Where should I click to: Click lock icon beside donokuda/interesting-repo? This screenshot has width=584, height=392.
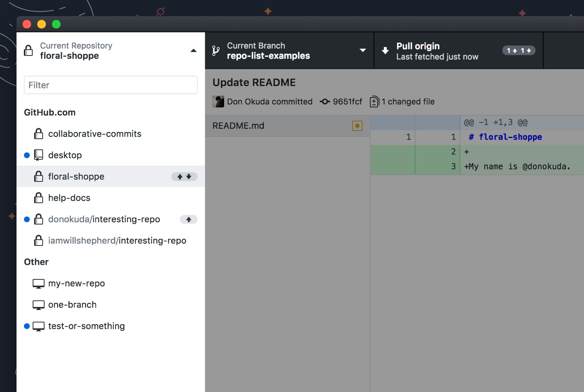pyautogui.click(x=39, y=219)
